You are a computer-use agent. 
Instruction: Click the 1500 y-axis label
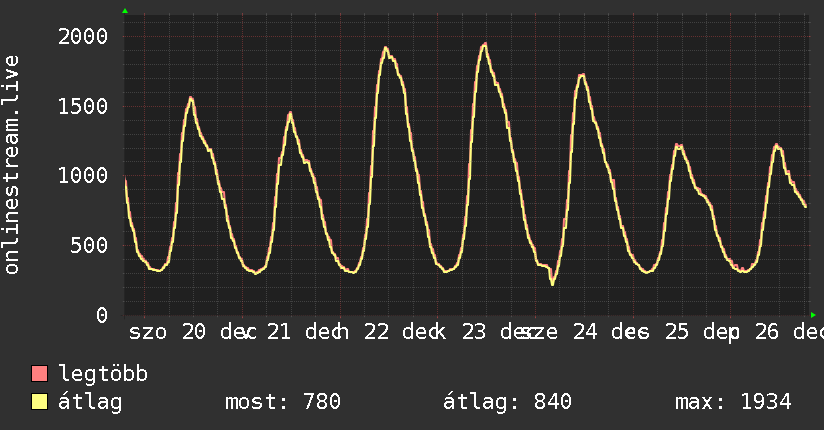[83, 107]
